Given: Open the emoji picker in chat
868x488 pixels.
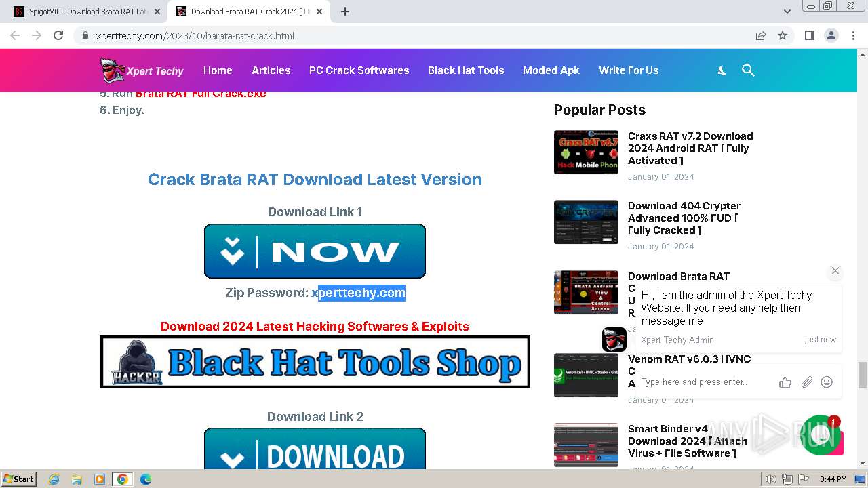Looking at the screenshot, I should click(827, 382).
